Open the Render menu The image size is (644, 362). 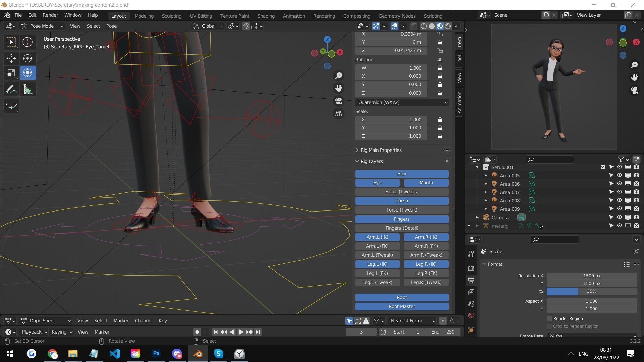[x=50, y=15]
